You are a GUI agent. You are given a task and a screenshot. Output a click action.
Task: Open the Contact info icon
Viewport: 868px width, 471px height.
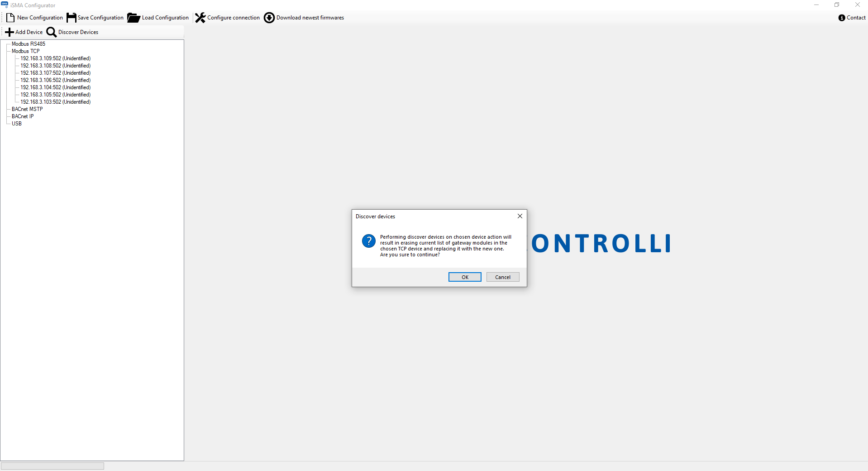click(842, 18)
